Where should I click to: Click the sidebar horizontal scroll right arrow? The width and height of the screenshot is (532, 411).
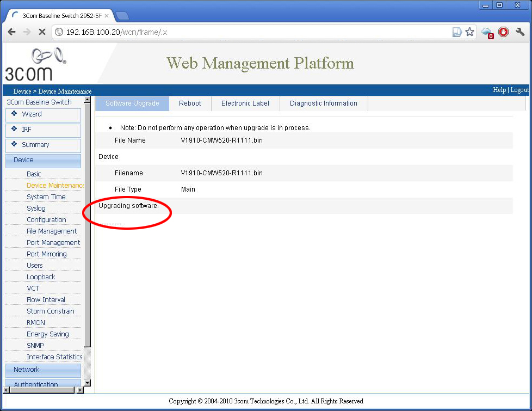[81, 390]
